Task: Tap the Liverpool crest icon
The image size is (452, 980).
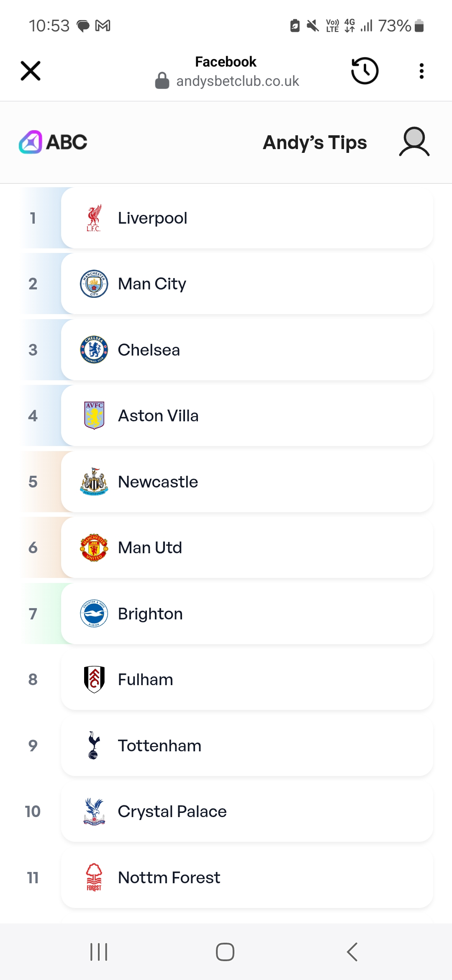Action: point(94,218)
